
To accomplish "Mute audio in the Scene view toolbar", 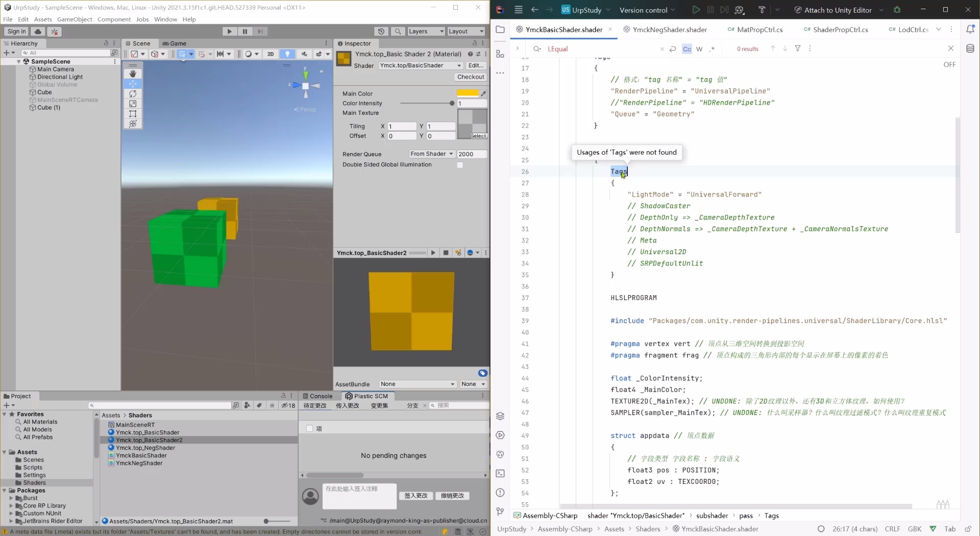I will (x=305, y=54).
